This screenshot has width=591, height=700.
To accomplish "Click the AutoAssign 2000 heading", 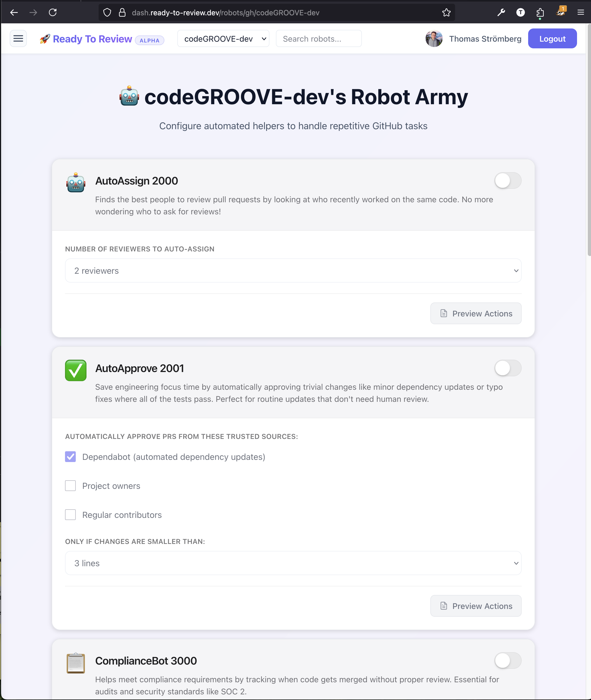I will (x=136, y=181).
